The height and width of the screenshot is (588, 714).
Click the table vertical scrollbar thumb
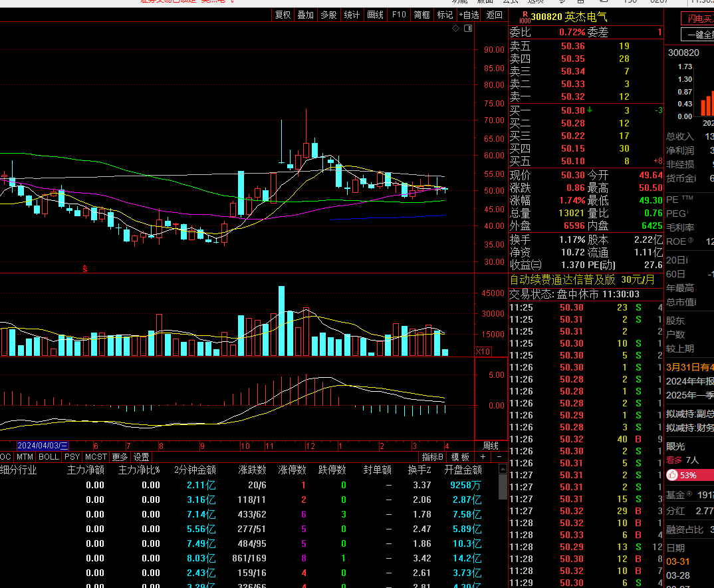click(503, 487)
